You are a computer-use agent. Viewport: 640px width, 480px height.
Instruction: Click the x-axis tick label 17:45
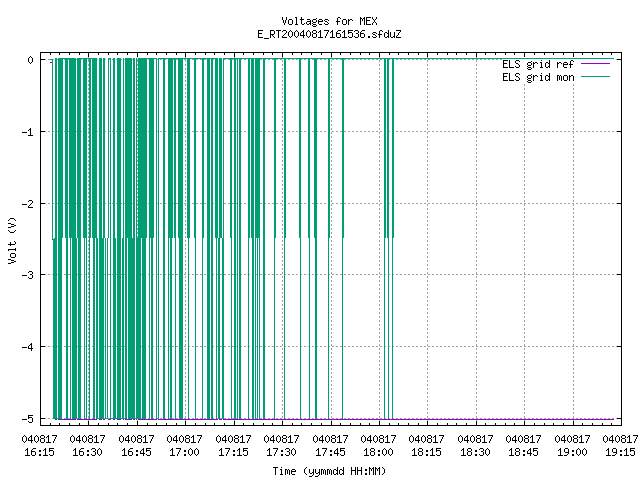point(330,452)
